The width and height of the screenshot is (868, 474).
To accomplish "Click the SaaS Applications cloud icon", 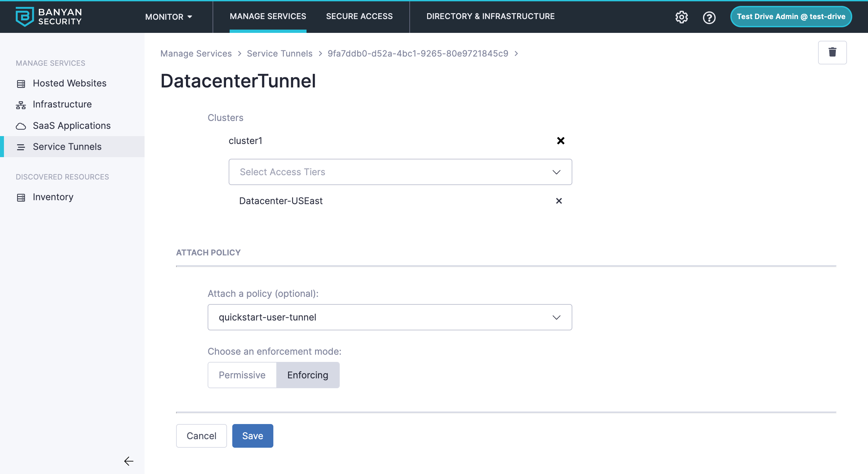I will pyautogui.click(x=21, y=126).
